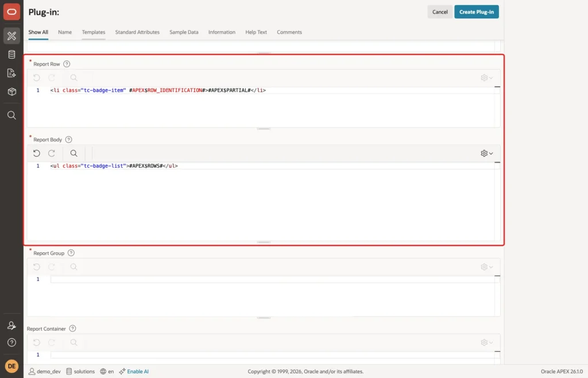Grab the resize handle below Report Group editor
Screen dimensions: 588x378
click(264, 318)
